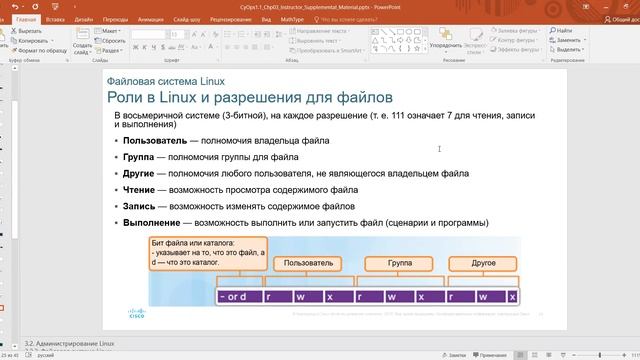Open the font size dropdown
The image size is (640, 360).
(x=187, y=35)
